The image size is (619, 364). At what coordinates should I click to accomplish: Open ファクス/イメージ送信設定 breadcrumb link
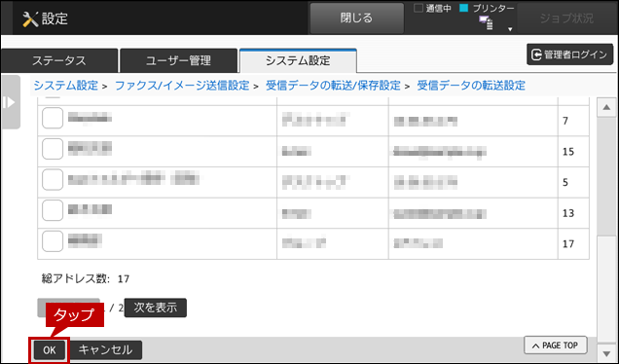click(x=182, y=86)
